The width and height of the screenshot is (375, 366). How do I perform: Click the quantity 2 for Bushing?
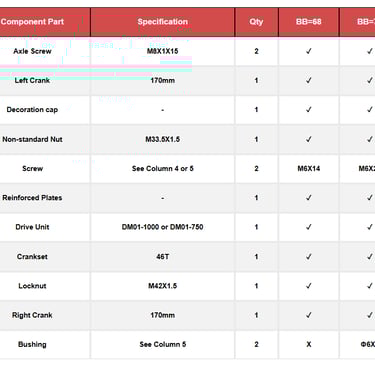tap(256, 344)
